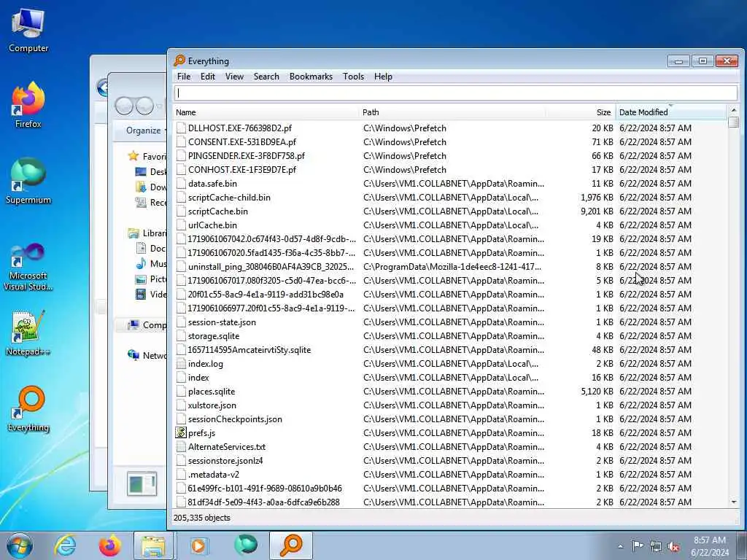The image size is (747, 560).
Task: Select Everything taskbar button
Action: [x=290, y=545]
